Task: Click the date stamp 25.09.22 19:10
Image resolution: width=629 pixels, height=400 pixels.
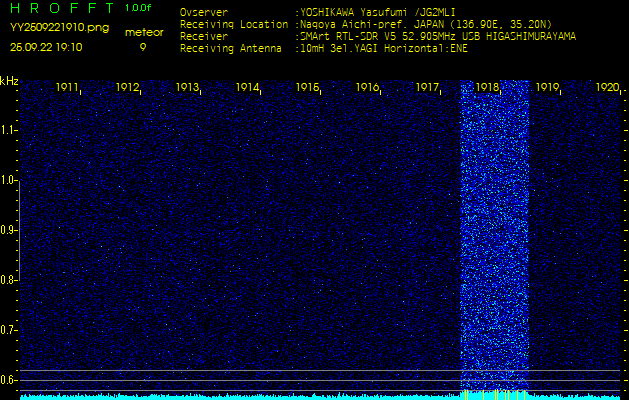Action: coord(46,47)
